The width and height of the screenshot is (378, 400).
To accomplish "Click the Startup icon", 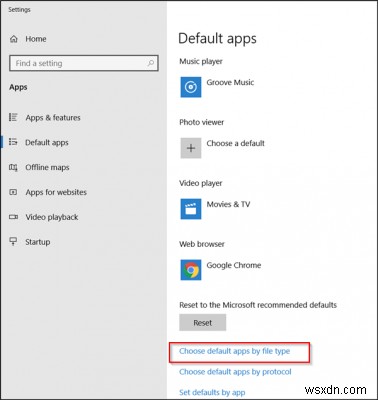I will [13, 241].
